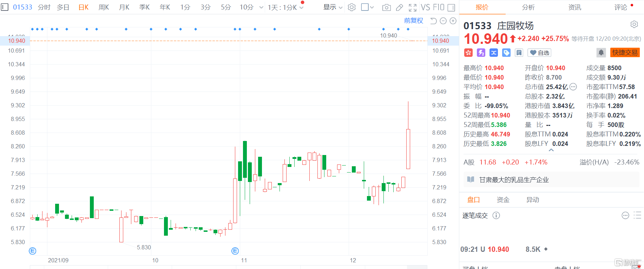Click the zoom-in plus icon on chart
Viewport: 644px width, 269px height.
pos(453,21)
